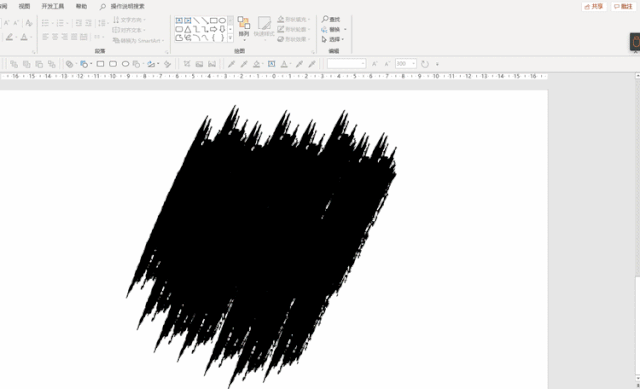
Task: Select the left brace shape
Action: (x=213, y=38)
